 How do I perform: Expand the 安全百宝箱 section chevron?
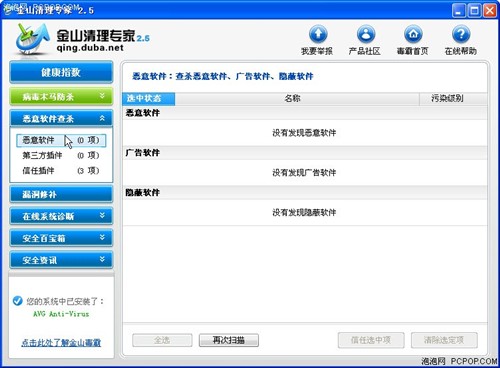[x=102, y=238]
